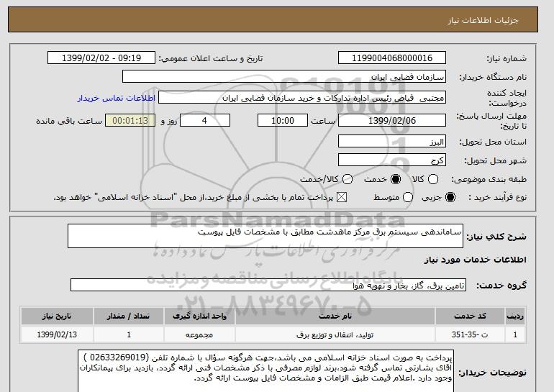Click the نام خدمت column header
Screen dimensions: 554x392
point(335,316)
